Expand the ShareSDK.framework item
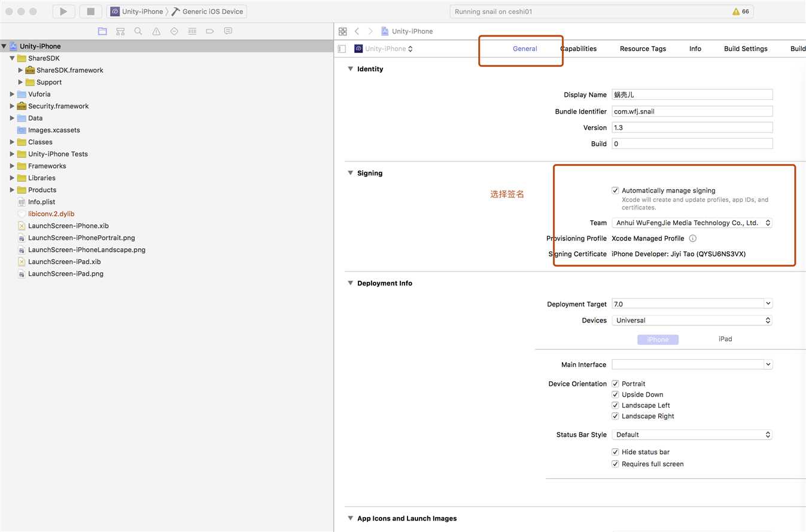Viewport: 806px width, 532px height. click(20, 70)
